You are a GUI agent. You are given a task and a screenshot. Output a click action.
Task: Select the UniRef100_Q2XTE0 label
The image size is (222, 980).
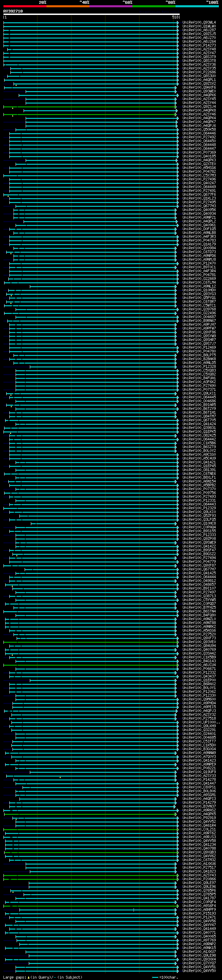pyautogui.click(x=199, y=164)
